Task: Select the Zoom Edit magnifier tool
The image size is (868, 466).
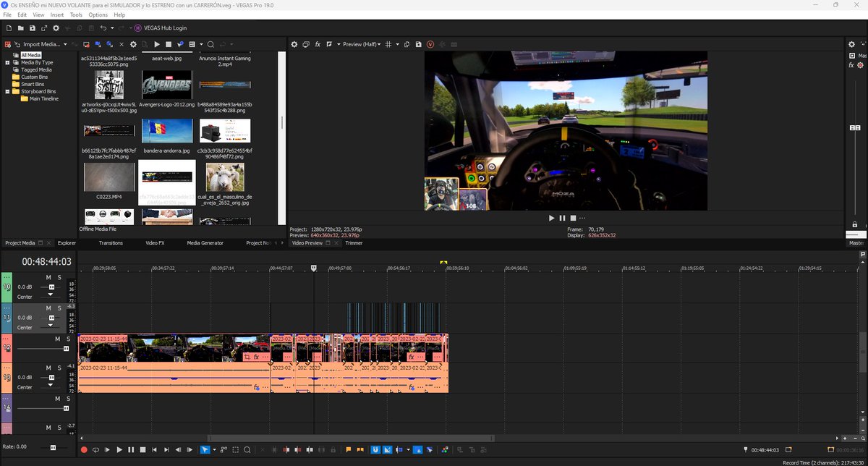Action: click(x=247, y=449)
